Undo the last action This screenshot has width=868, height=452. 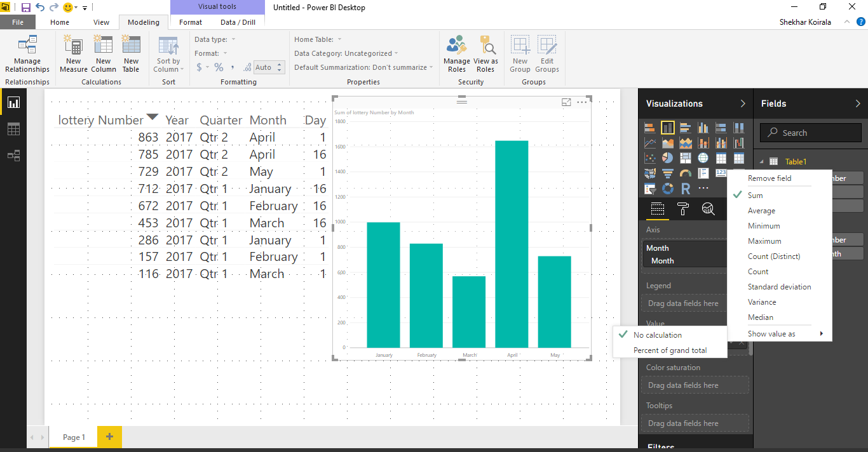click(x=40, y=8)
